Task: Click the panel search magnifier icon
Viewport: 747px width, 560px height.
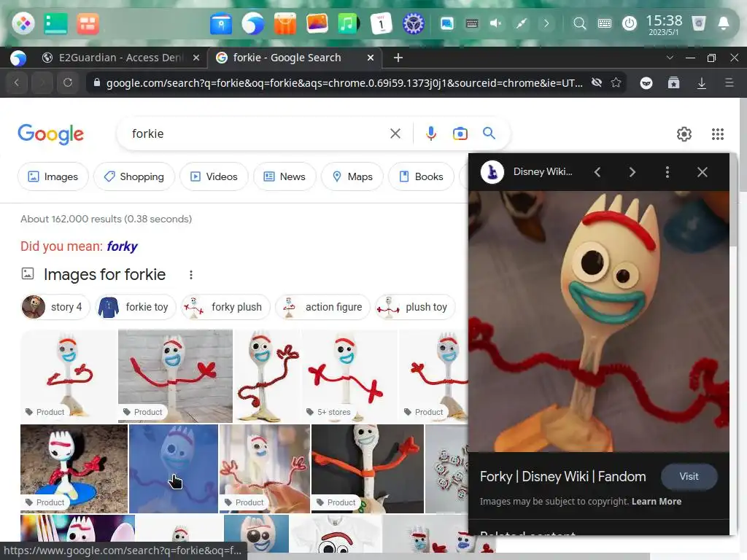Action: point(579,23)
